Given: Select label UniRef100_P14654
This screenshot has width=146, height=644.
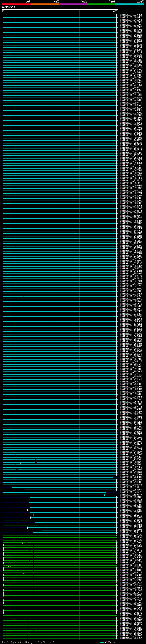Looking at the screenshot, I should (131, 163).
